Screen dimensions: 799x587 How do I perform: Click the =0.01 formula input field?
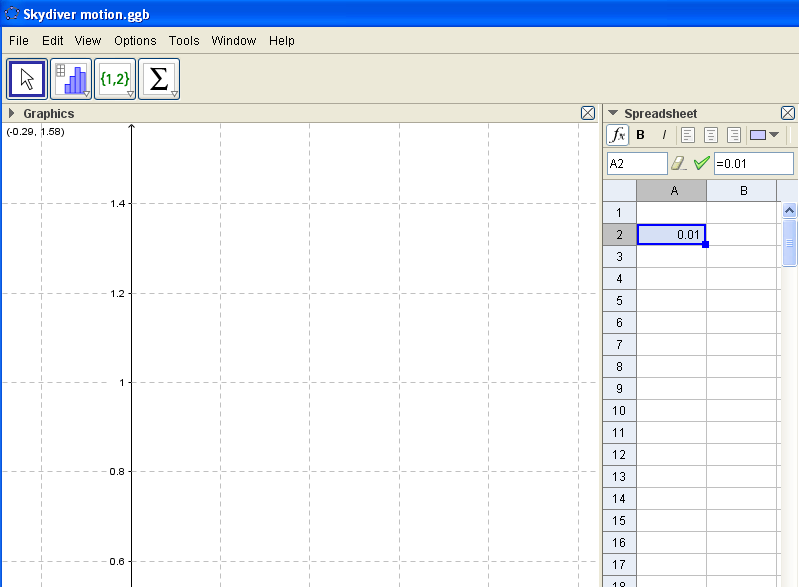click(754, 164)
